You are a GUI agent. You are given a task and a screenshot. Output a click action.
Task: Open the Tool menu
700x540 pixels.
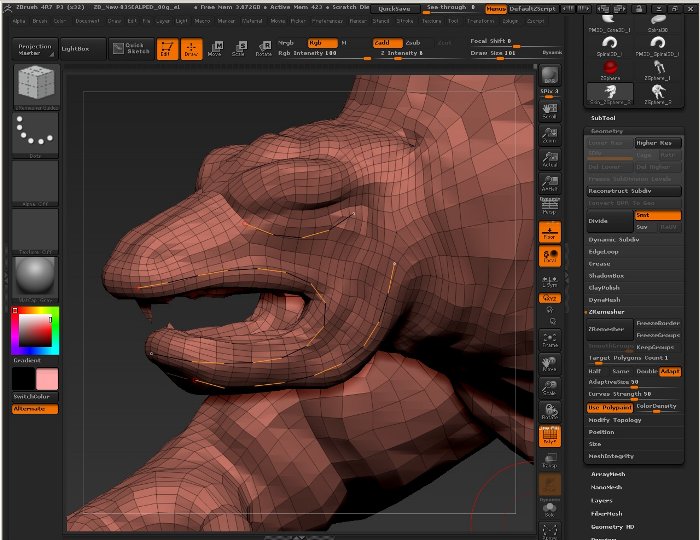(453, 20)
